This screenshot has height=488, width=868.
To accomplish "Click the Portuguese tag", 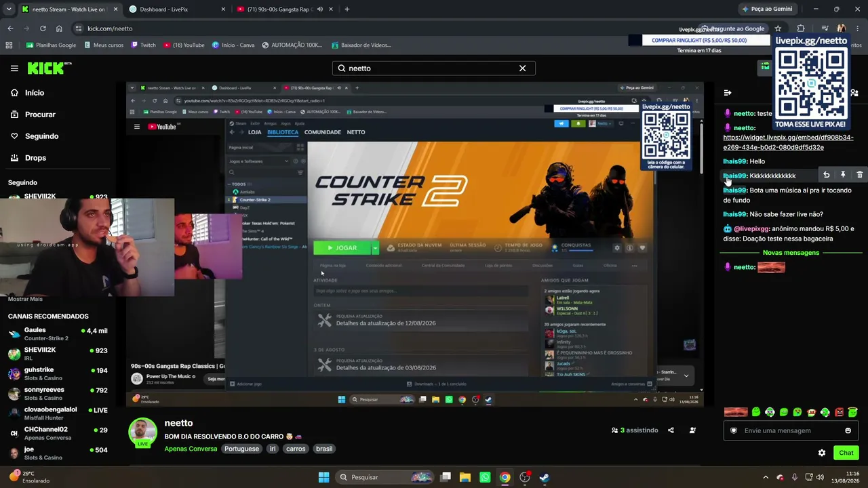I will tap(242, 449).
